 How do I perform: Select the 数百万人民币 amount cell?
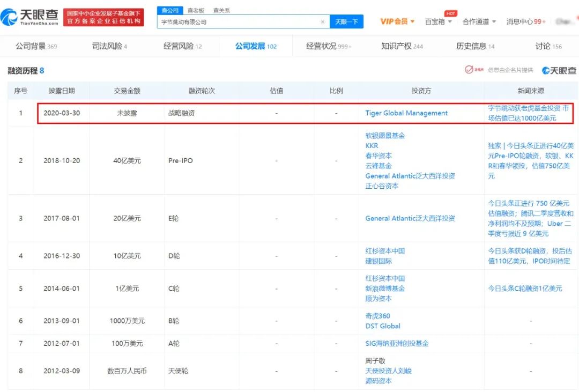127,371
